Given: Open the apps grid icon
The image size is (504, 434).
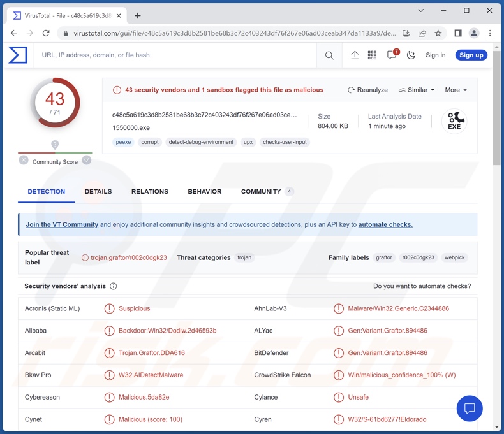Looking at the screenshot, I should (372, 55).
